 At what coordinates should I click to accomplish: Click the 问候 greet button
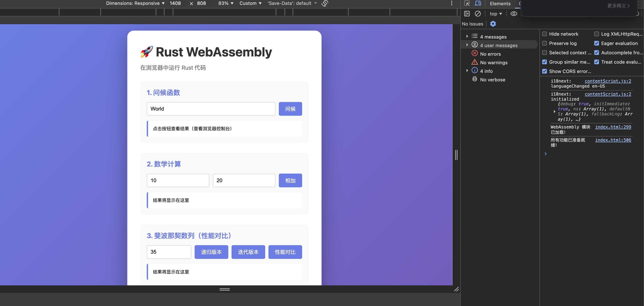[x=290, y=109]
